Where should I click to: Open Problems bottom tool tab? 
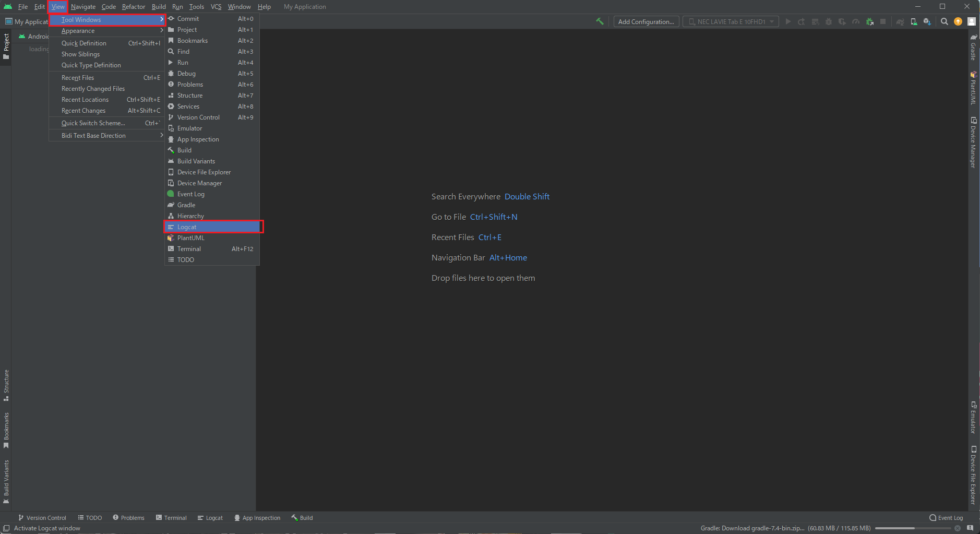point(128,518)
